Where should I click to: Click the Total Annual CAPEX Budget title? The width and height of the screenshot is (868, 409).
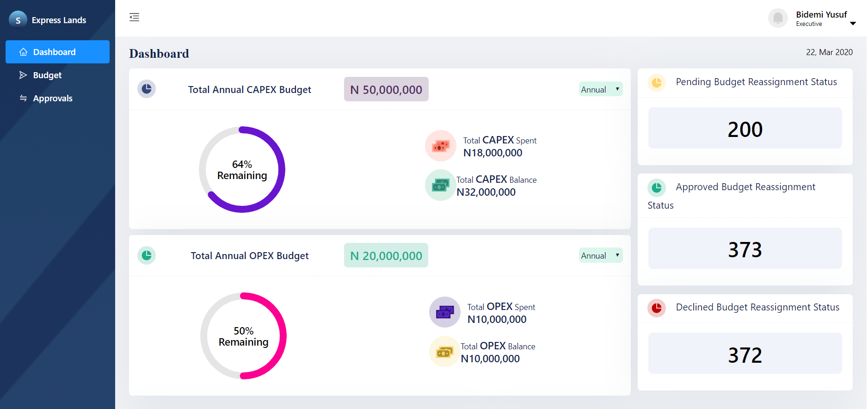[x=250, y=90]
